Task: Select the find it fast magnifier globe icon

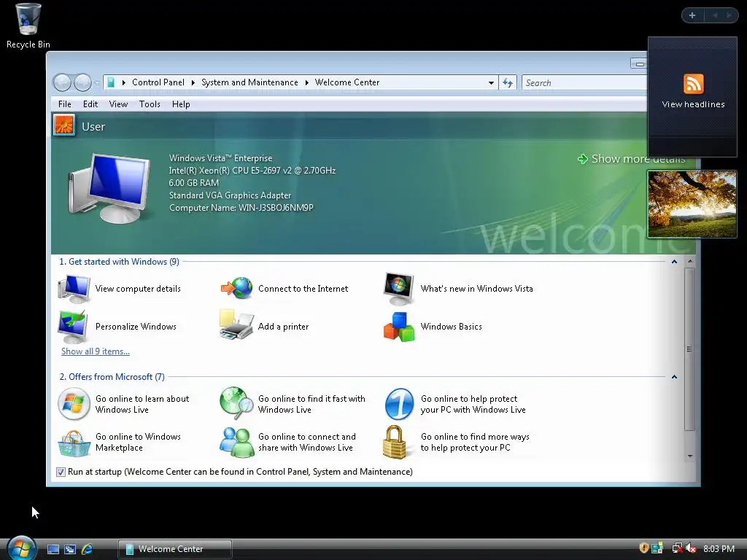Action: coord(237,402)
